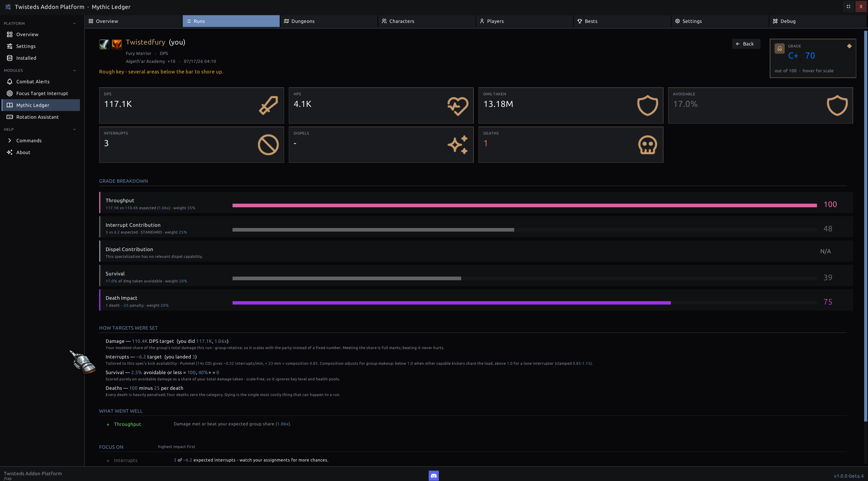Click the Interrupt Contribution score bar
The width and height of the screenshot is (868, 481).
(x=524, y=230)
